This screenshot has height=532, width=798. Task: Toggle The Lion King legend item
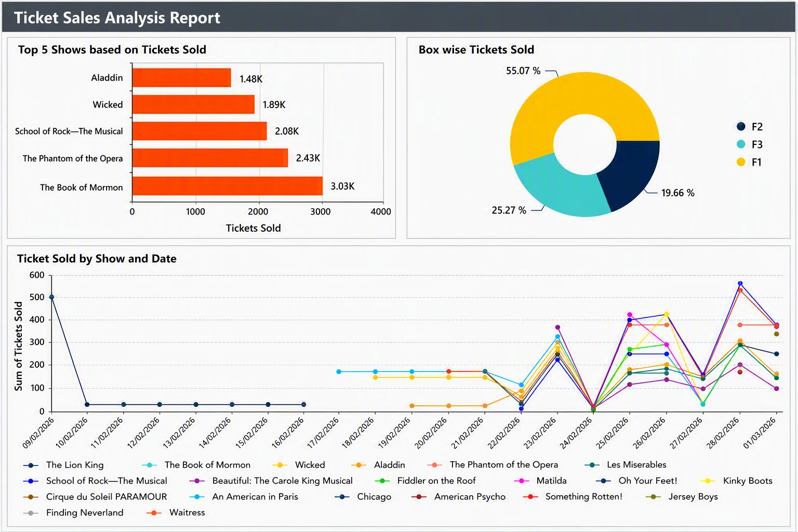tap(63, 465)
